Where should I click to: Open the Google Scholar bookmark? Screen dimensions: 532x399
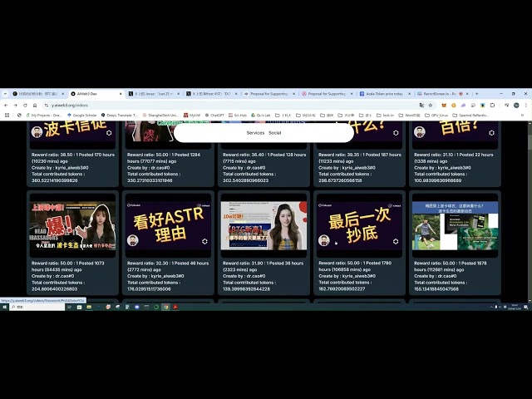pos(81,116)
